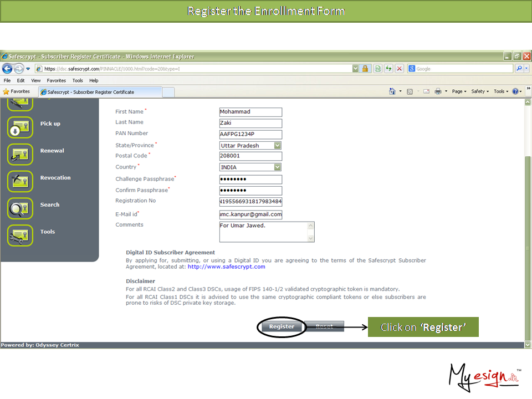Click the Pick up certificate icon
The height and width of the screenshot is (399, 532).
[20, 127]
